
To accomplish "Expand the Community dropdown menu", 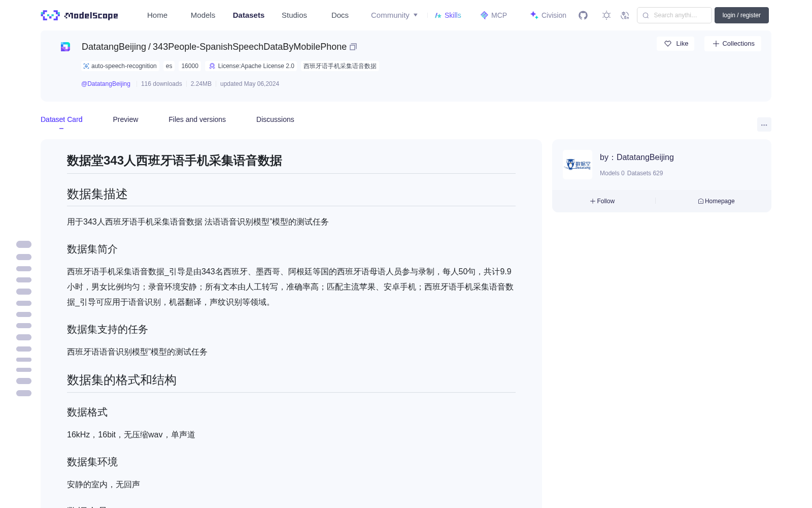I will pos(394,15).
